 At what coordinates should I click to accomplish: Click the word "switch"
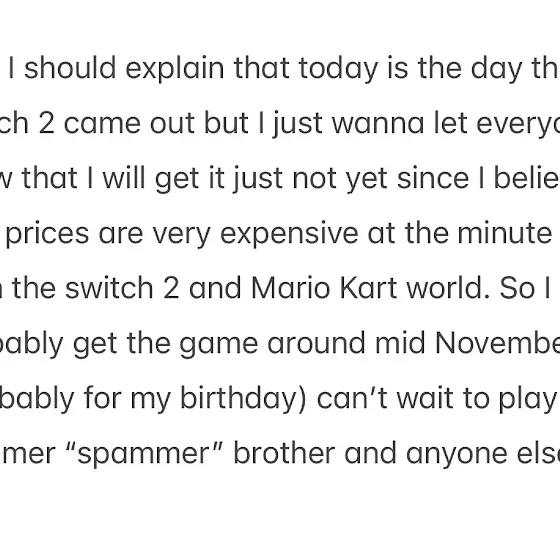[109, 288]
